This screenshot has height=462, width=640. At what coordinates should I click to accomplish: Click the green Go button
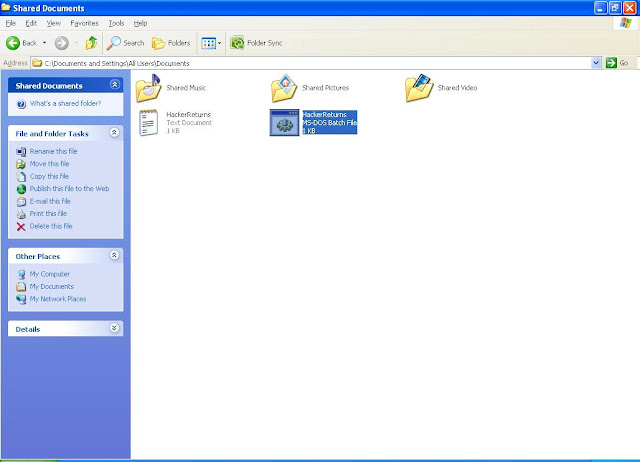617,63
